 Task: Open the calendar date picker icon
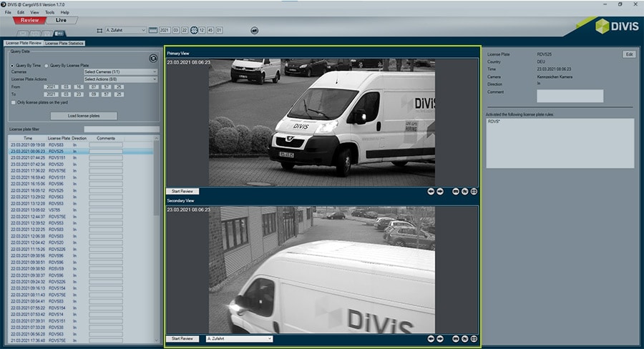pyautogui.click(x=153, y=30)
